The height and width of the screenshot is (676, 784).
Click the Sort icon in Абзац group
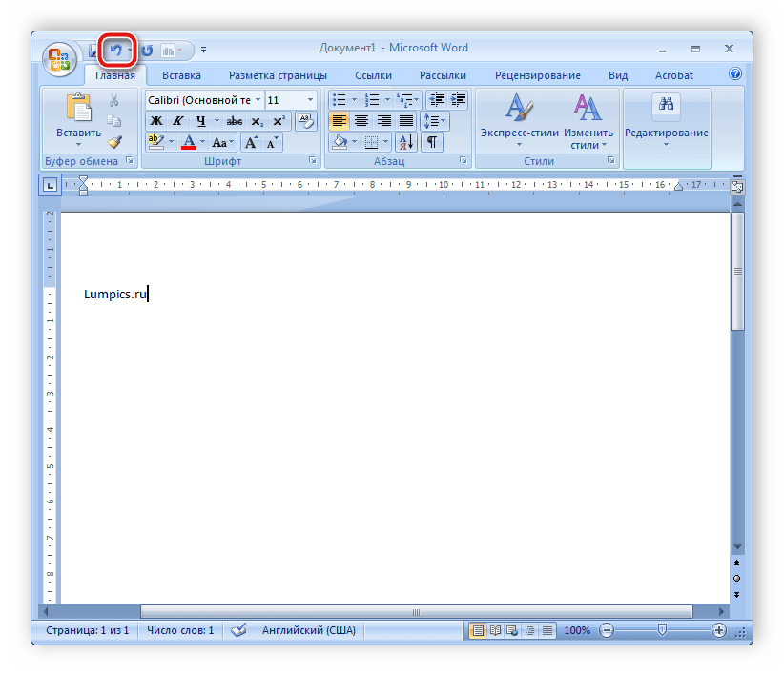tap(405, 142)
